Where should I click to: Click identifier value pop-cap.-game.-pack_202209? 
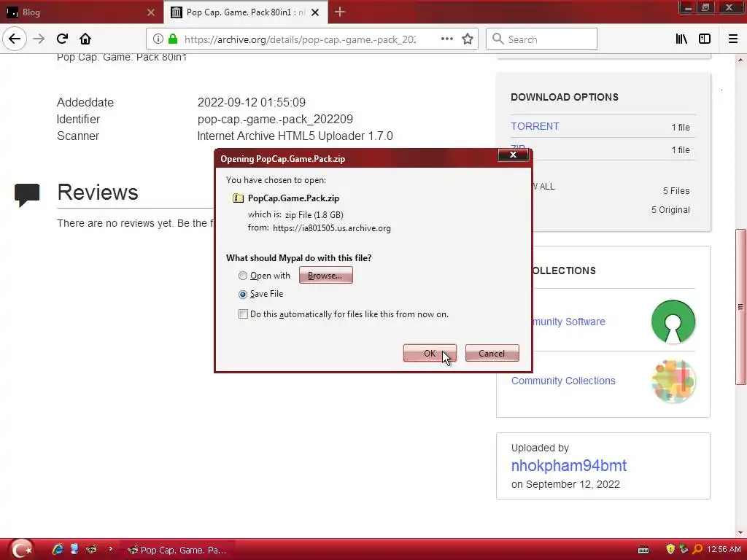pos(275,119)
